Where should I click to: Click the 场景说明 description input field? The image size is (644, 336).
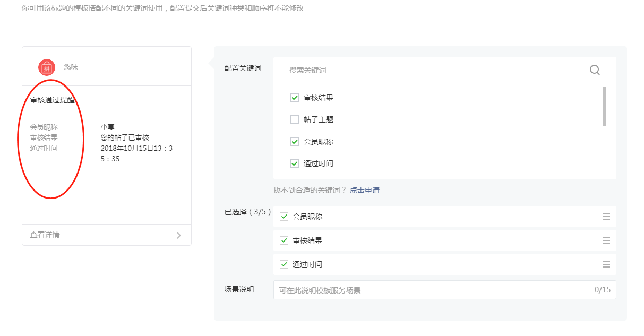433,290
